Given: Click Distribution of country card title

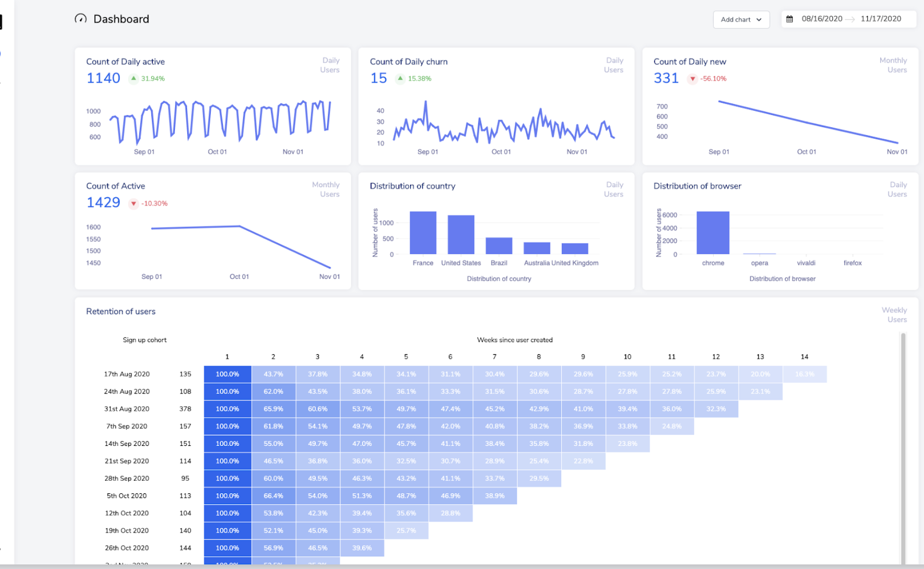Looking at the screenshot, I should coord(412,186).
